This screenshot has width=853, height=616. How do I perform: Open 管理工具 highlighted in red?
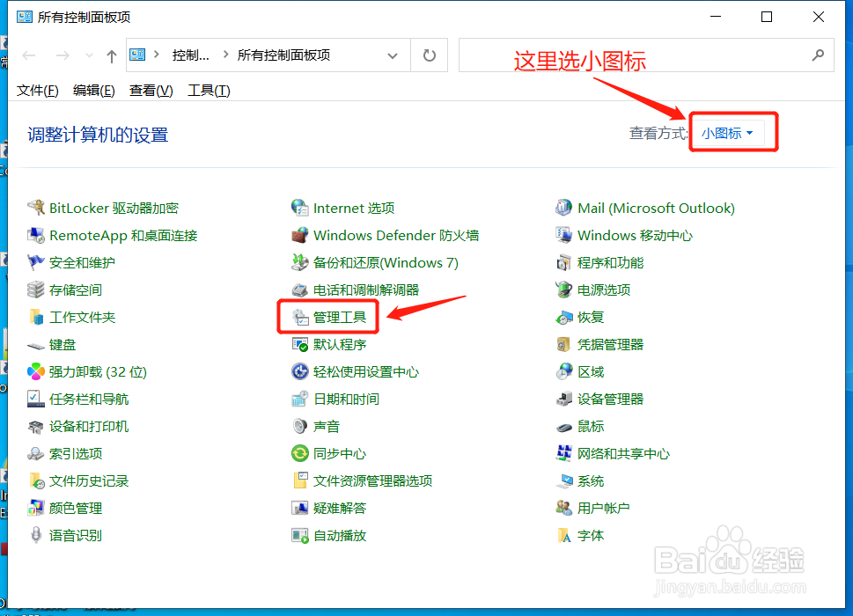(x=337, y=317)
